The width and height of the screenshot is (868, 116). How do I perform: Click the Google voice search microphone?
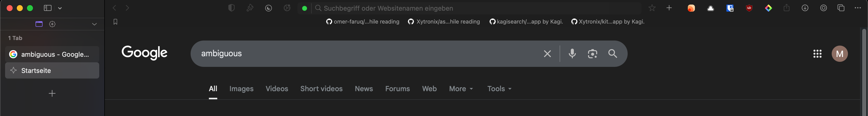coord(572,53)
